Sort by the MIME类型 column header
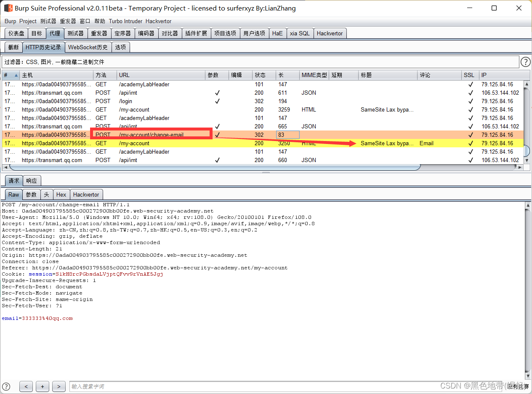This screenshot has width=532, height=394. [314, 75]
